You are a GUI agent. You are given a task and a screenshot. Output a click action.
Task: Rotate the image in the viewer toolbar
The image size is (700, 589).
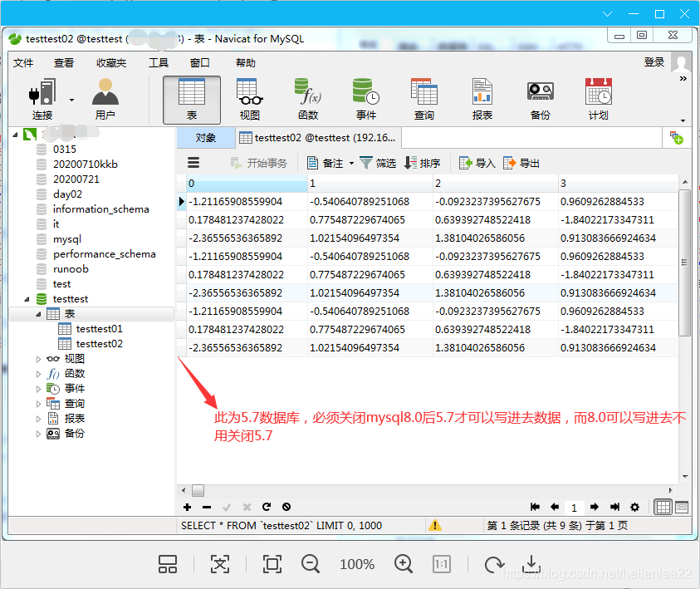[x=494, y=564]
